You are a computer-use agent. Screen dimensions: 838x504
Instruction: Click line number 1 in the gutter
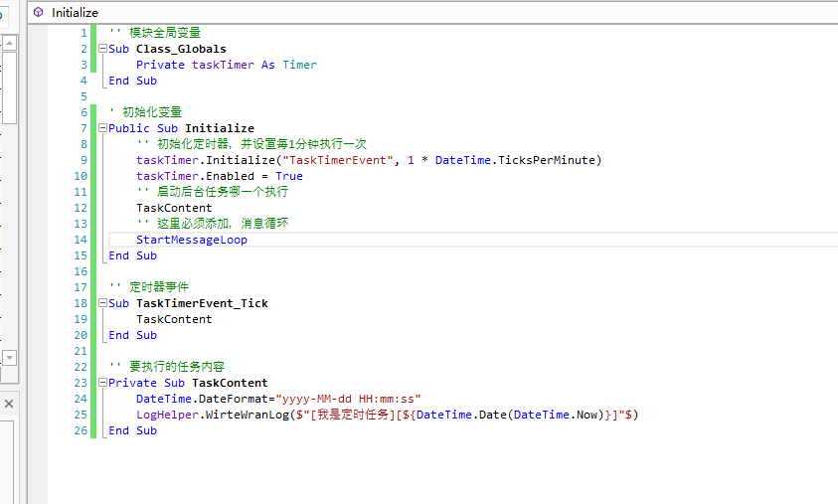click(x=84, y=33)
